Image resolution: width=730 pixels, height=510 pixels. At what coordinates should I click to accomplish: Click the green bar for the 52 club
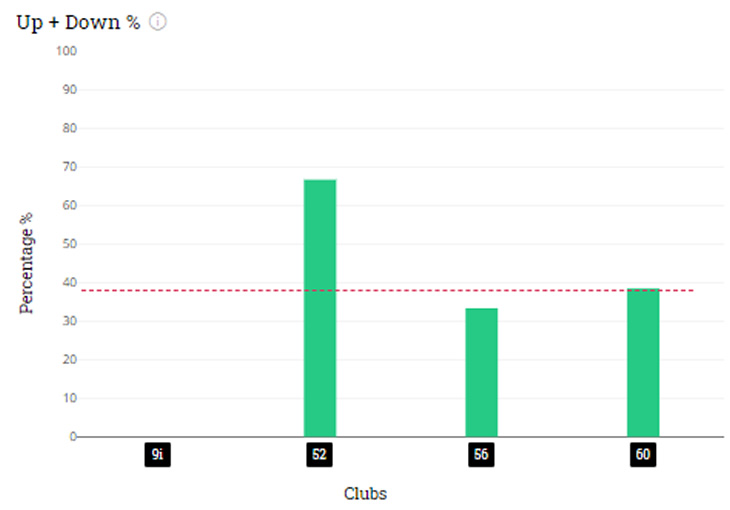pyautogui.click(x=320, y=308)
